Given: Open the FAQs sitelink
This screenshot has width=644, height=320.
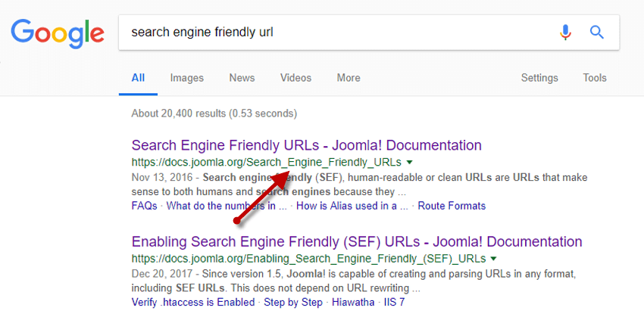Looking at the screenshot, I should 144,206.
